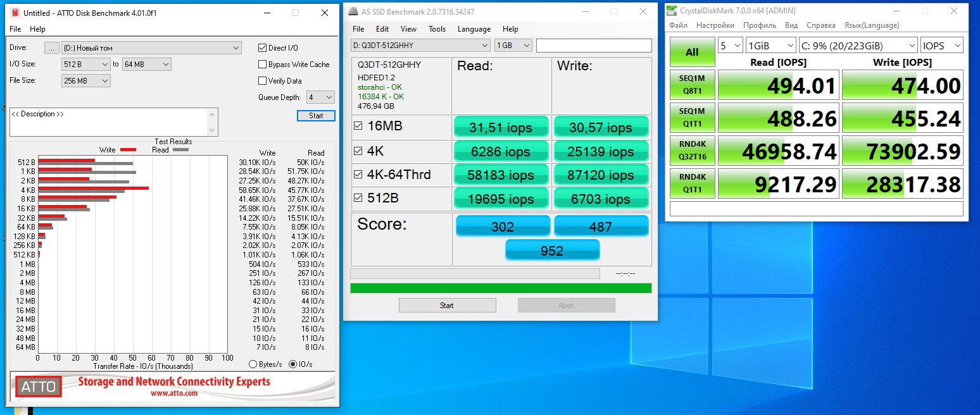Screen dimensions: 980x415
Task: Click the ATTO logo in the banner
Action: [39, 387]
